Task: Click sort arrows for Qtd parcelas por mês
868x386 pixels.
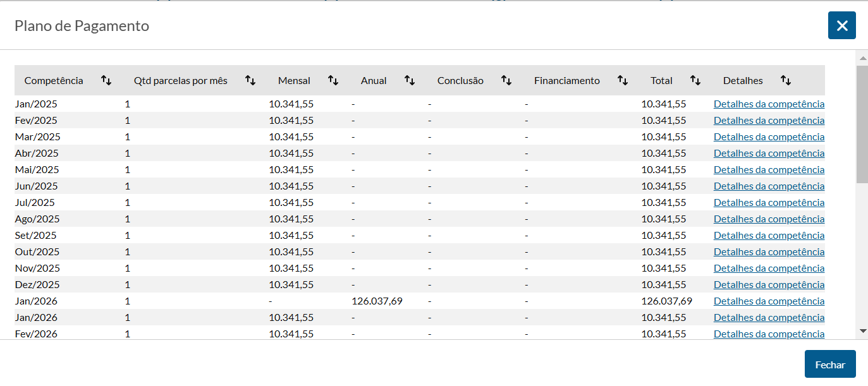Action: [x=250, y=80]
